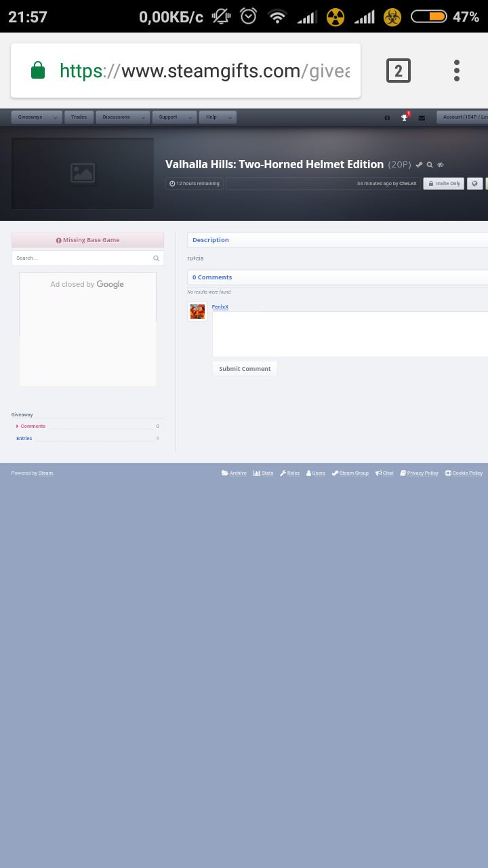Click the game image placeholder thumbnail

pyautogui.click(x=83, y=174)
